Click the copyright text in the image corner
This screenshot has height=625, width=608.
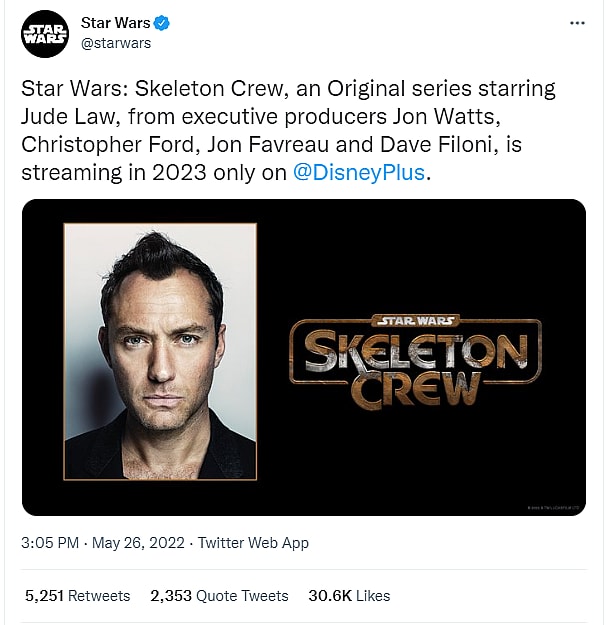click(x=551, y=508)
